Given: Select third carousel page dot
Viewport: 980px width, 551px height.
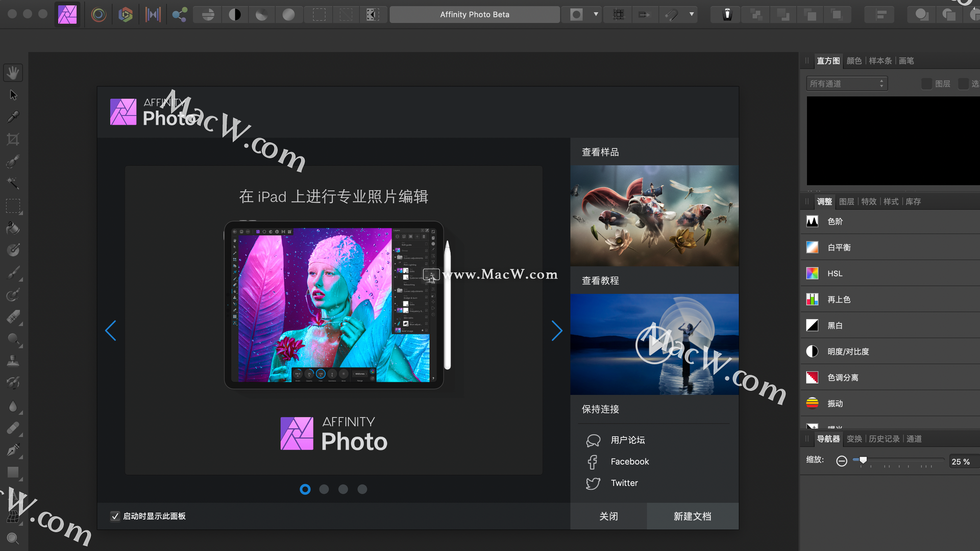Looking at the screenshot, I should pos(343,489).
